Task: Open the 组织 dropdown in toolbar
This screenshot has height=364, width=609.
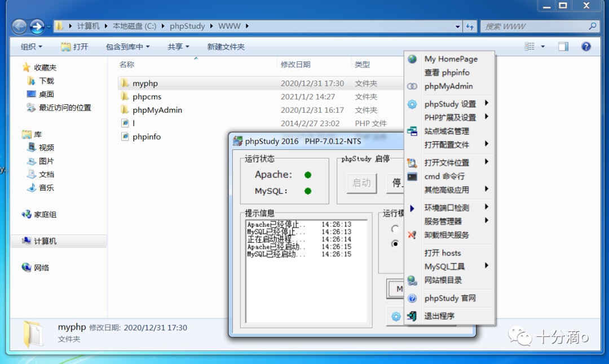Action: click(x=32, y=47)
